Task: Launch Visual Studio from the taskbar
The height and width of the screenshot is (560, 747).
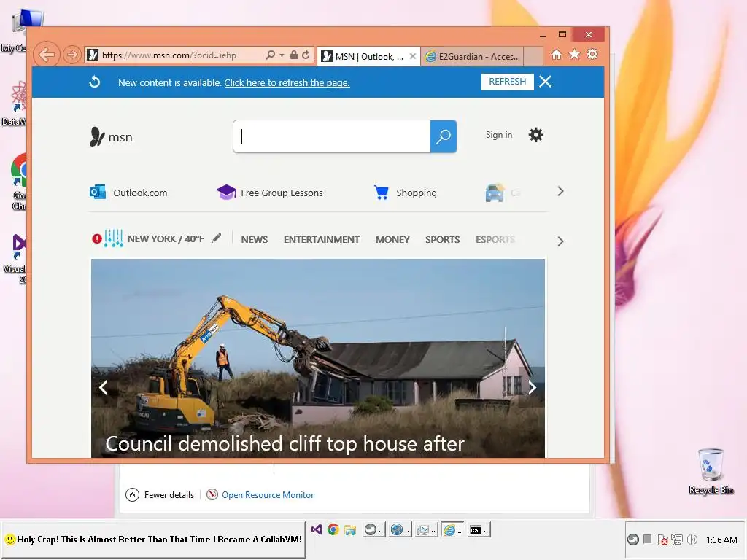Action: click(317, 529)
